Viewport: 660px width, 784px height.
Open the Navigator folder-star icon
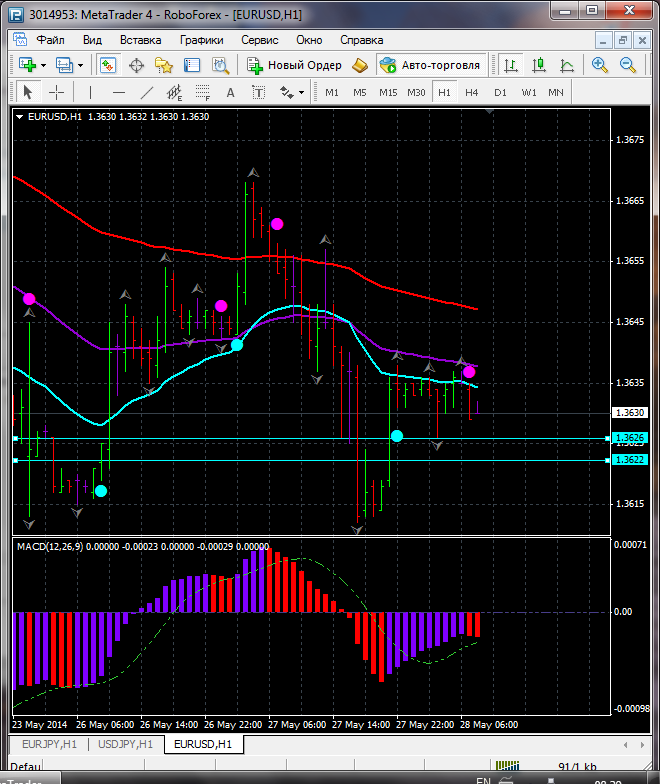pyautogui.click(x=164, y=65)
